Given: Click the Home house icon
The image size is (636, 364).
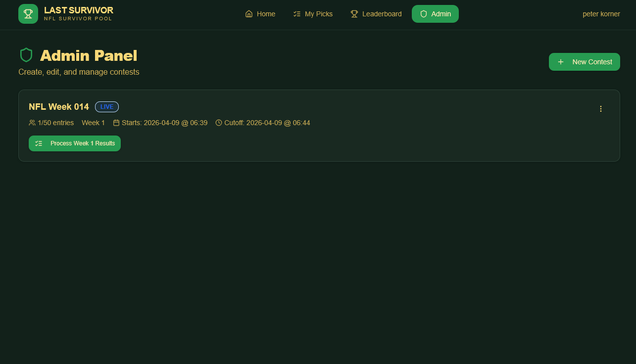Looking at the screenshot, I should pos(249,14).
